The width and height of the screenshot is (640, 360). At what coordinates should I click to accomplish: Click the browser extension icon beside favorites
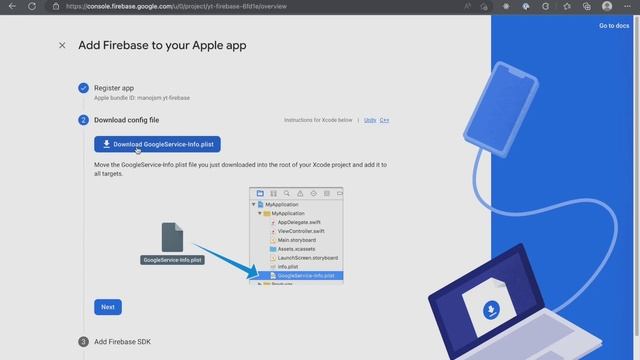pos(546,6)
